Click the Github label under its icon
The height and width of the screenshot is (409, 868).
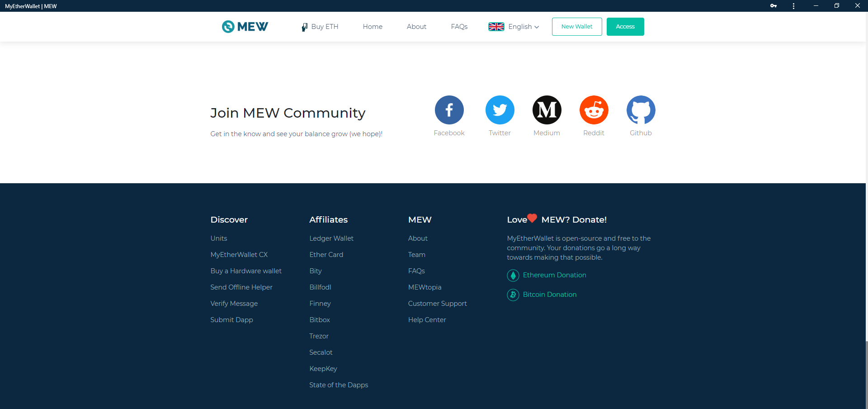click(x=641, y=133)
